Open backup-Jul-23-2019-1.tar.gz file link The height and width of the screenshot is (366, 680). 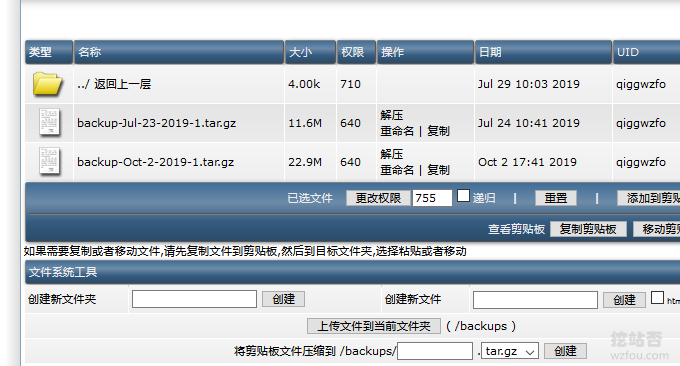[157, 123]
